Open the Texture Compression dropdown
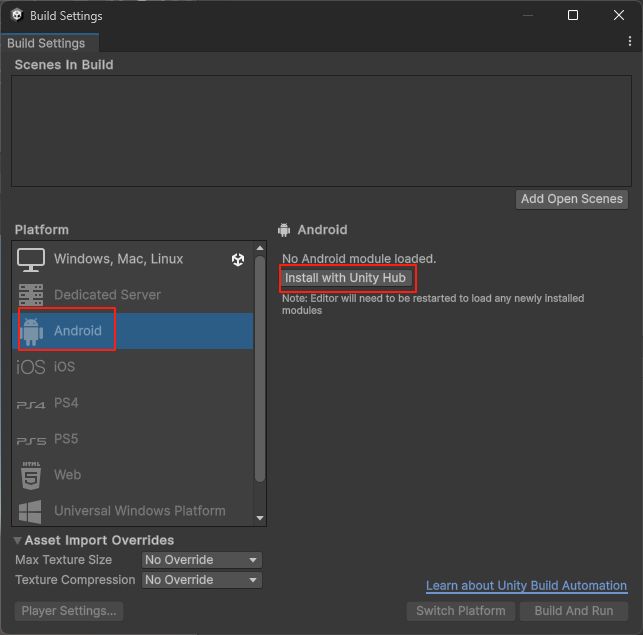The height and width of the screenshot is (635, 643). point(201,580)
